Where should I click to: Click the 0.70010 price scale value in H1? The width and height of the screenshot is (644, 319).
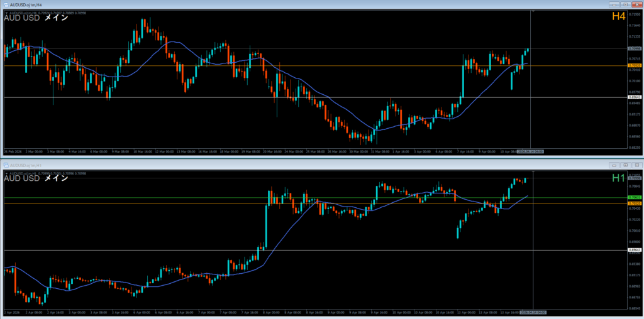coord(635,230)
